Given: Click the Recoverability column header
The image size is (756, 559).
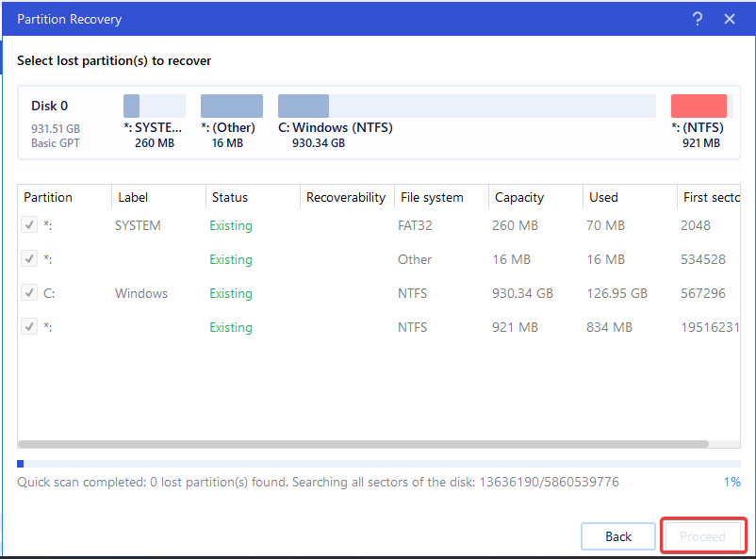Looking at the screenshot, I should click(346, 197).
